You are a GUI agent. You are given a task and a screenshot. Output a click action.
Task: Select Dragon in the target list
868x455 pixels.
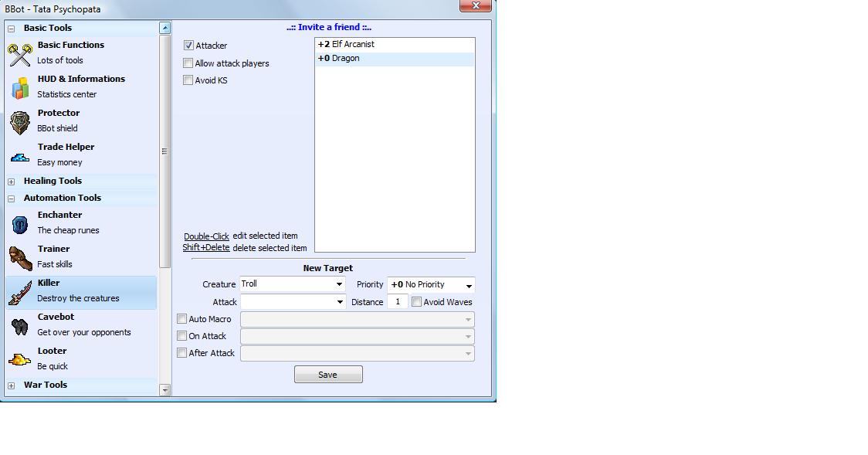coord(394,59)
